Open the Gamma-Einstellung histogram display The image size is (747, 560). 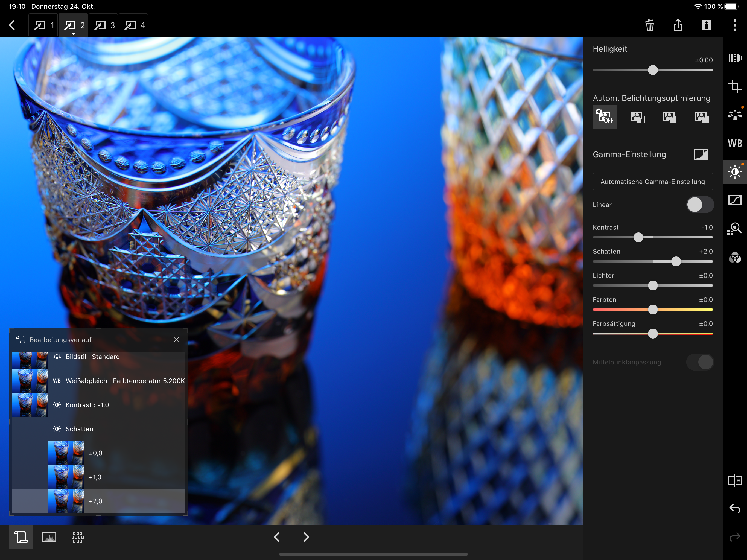pyautogui.click(x=701, y=154)
